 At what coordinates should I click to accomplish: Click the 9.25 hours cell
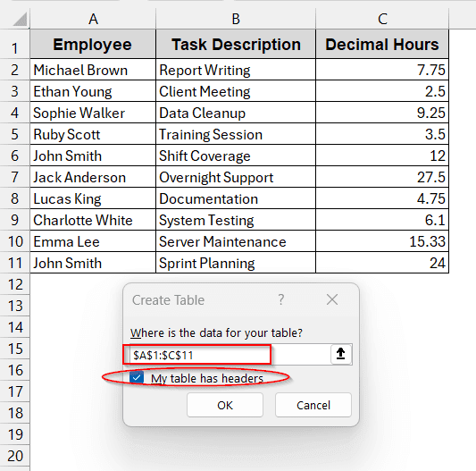382,113
